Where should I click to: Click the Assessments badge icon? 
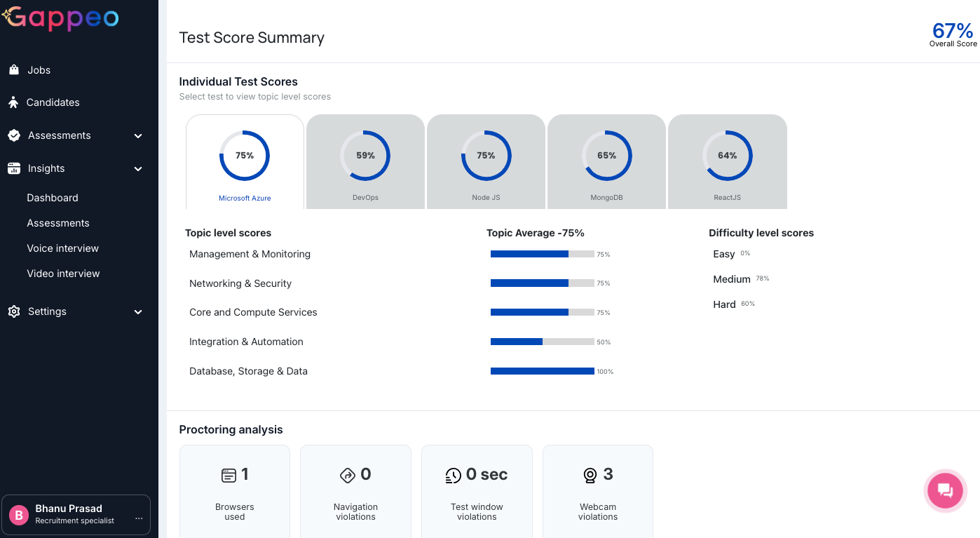[x=14, y=135]
